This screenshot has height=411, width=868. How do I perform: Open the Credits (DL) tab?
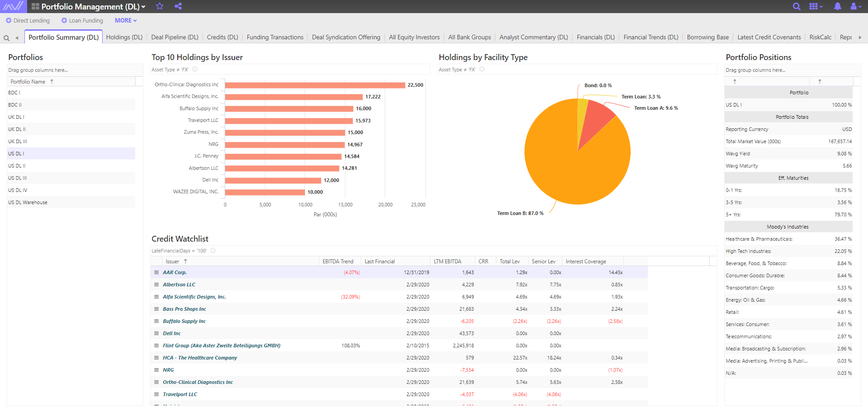click(222, 37)
